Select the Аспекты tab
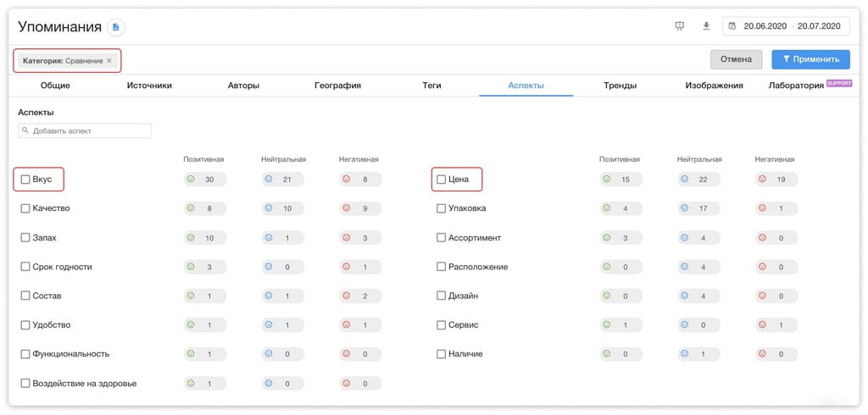This screenshot has width=868, height=415. click(x=526, y=86)
